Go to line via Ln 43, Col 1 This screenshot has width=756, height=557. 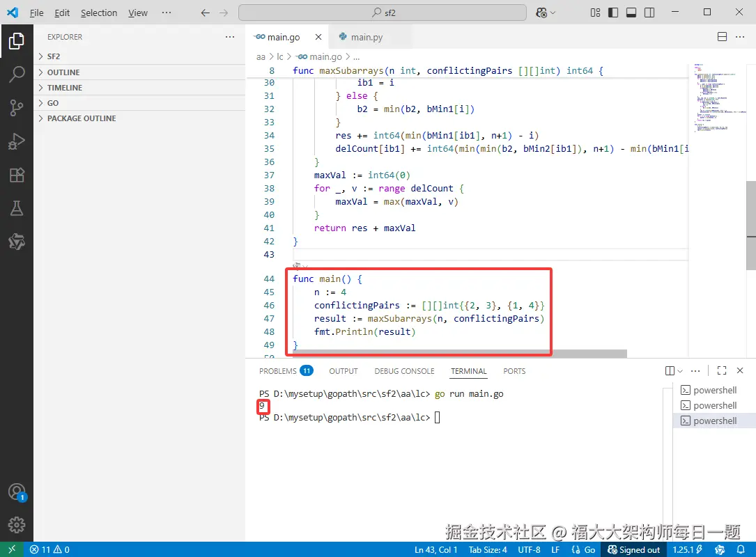436,549
